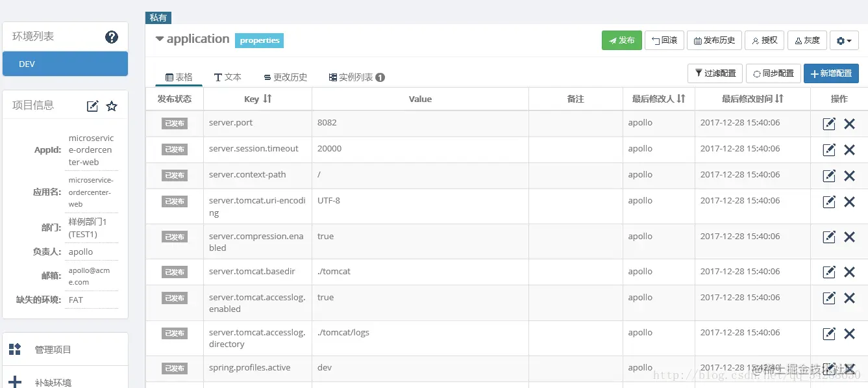Click the 新增配置 button
Screen dimensions: 868x388
831,73
